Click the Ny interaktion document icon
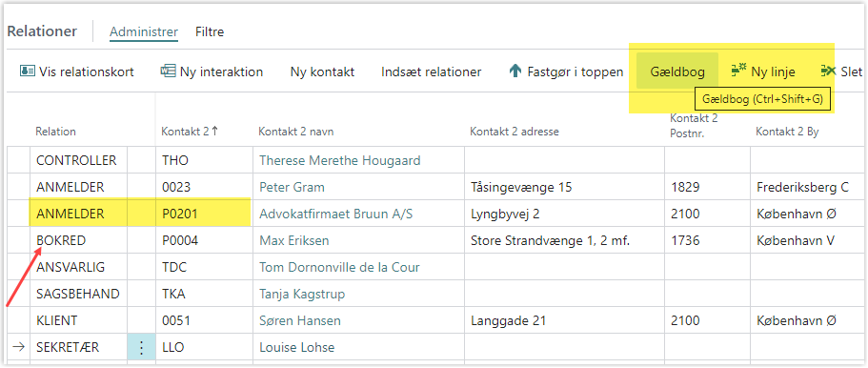Screen dimensions: 868x368 (167, 72)
